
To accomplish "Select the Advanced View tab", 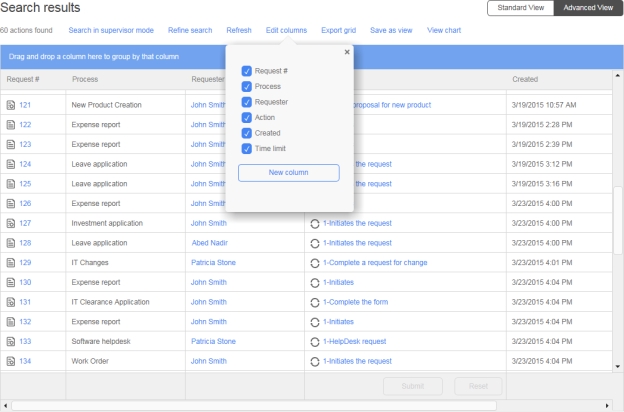I will click(x=586, y=8).
